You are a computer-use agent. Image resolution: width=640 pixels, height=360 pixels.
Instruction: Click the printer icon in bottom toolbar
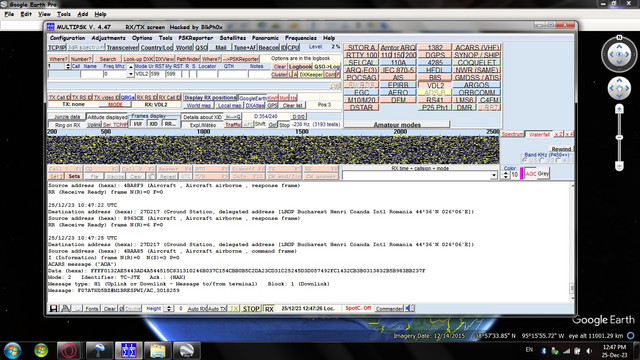65,309
